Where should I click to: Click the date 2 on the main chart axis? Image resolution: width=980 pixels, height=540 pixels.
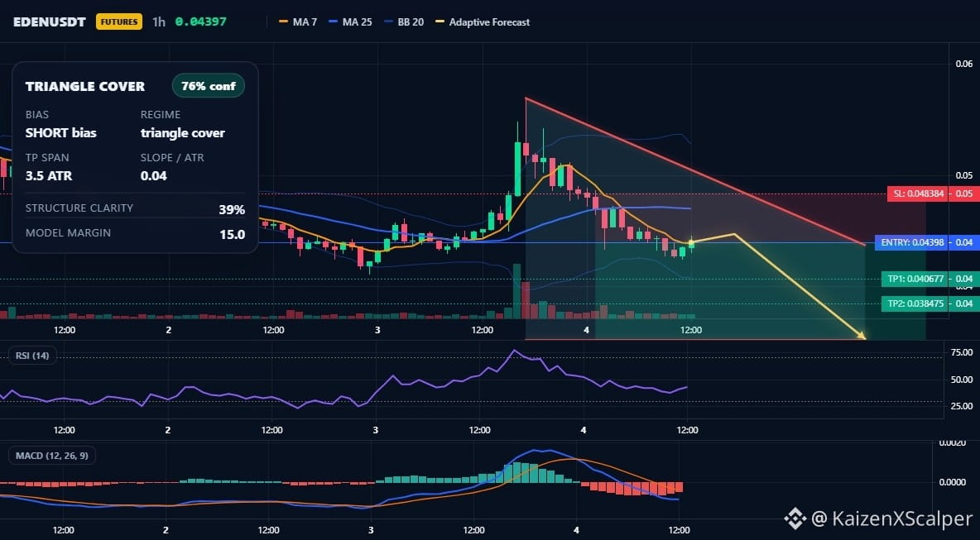tap(169, 330)
